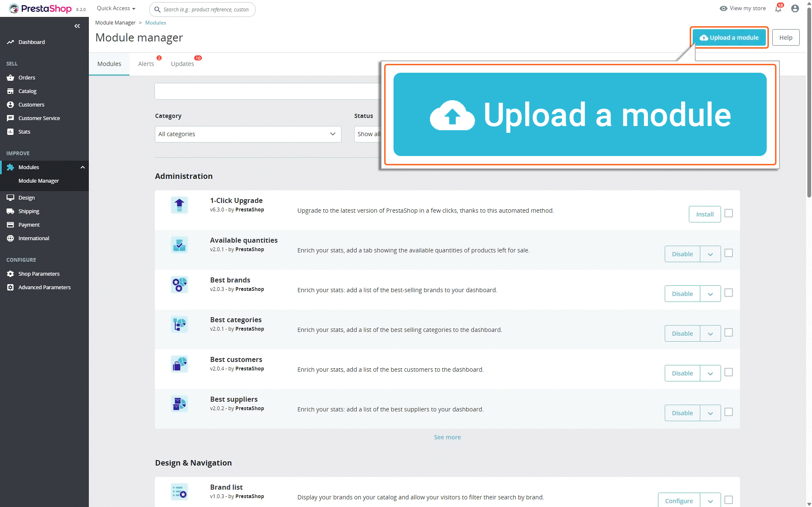Switch to the Updates tab

pyautogui.click(x=182, y=64)
